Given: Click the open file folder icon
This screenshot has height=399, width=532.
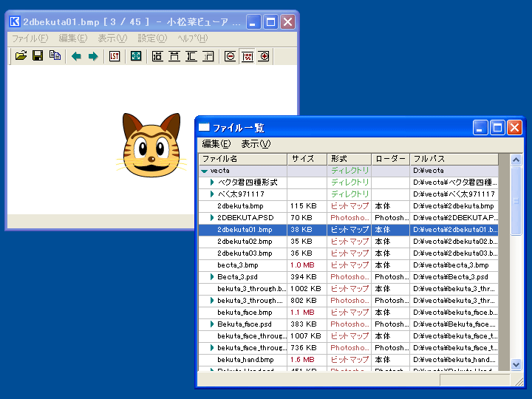Looking at the screenshot, I should tap(21, 56).
